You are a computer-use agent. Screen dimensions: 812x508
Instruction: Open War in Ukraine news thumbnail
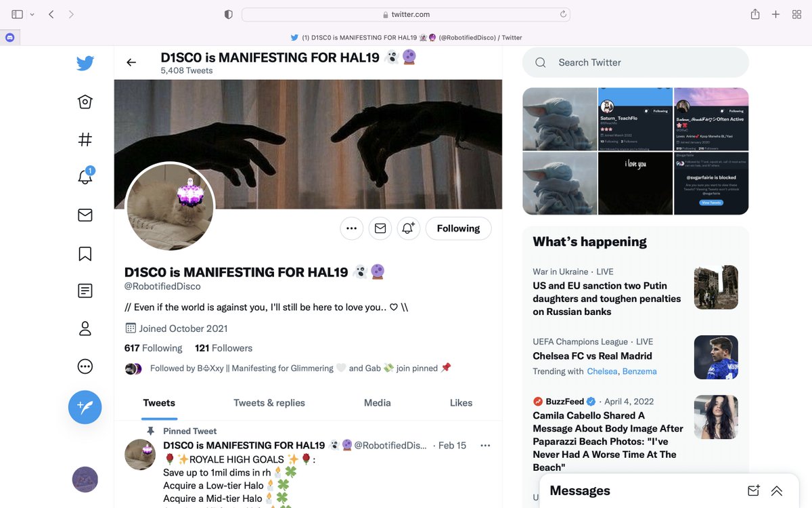pyautogui.click(x=716, y=287)
